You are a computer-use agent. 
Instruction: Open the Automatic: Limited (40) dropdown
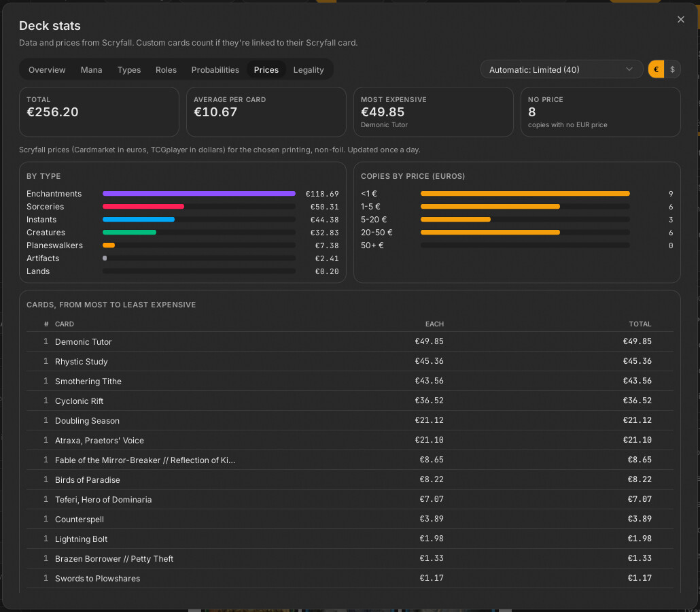(x=561, y=69)
